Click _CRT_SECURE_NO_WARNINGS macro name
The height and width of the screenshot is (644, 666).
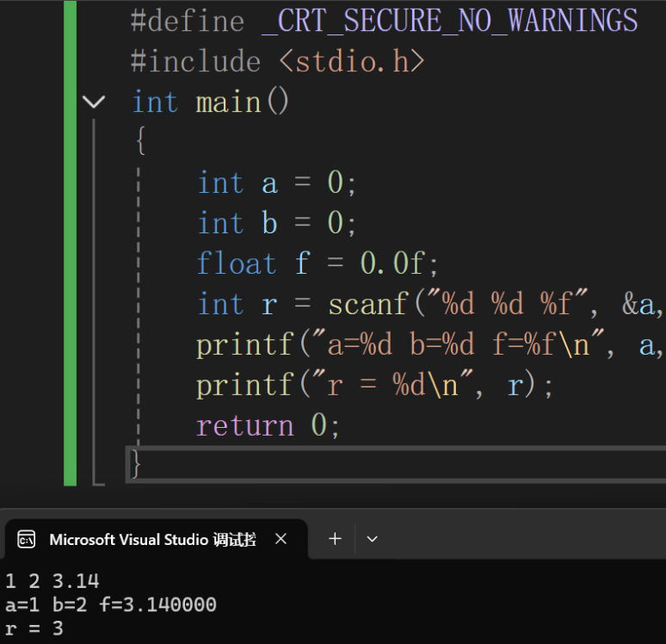450,21
